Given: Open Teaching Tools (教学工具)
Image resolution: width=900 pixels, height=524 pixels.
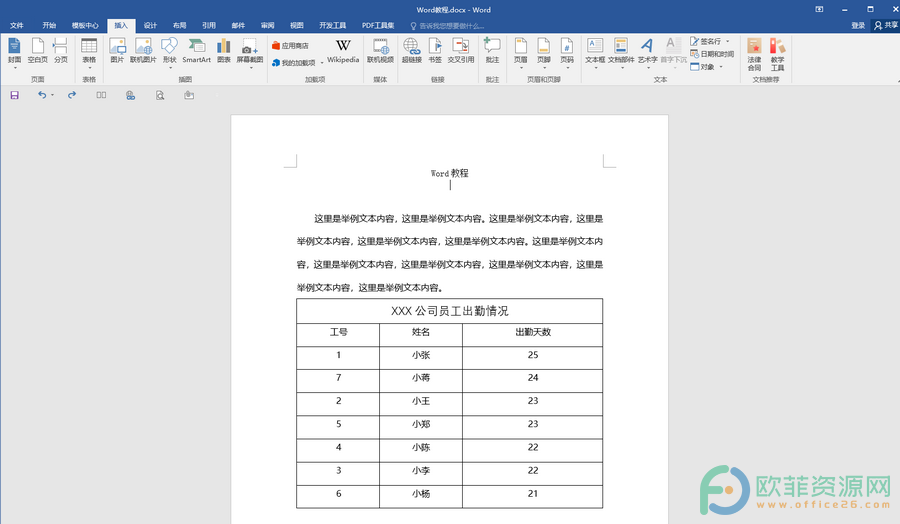Looking at the screenshot, I should pyautogui.click(x=777, y=54).
